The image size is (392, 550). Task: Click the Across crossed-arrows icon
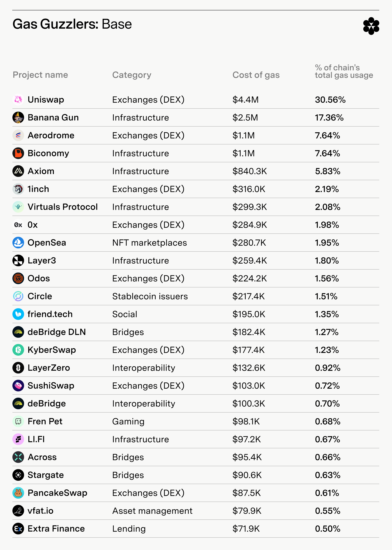click(18, 457)
